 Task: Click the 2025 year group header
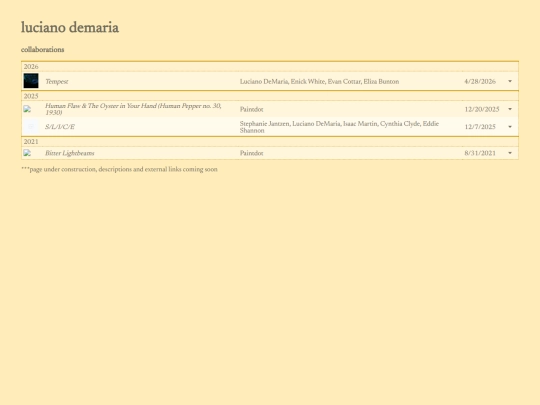270,96
